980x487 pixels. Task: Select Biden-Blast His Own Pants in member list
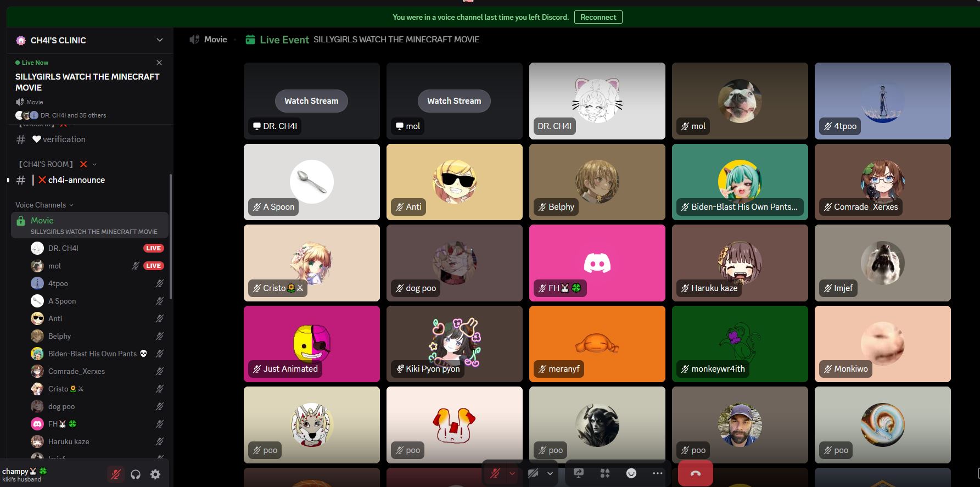point(97,354)
